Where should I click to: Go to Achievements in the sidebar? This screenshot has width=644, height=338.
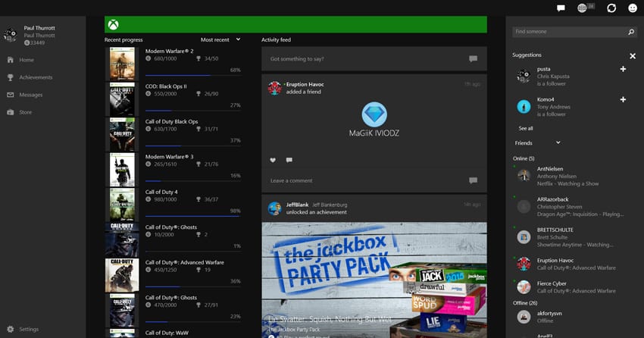point(36,77)
